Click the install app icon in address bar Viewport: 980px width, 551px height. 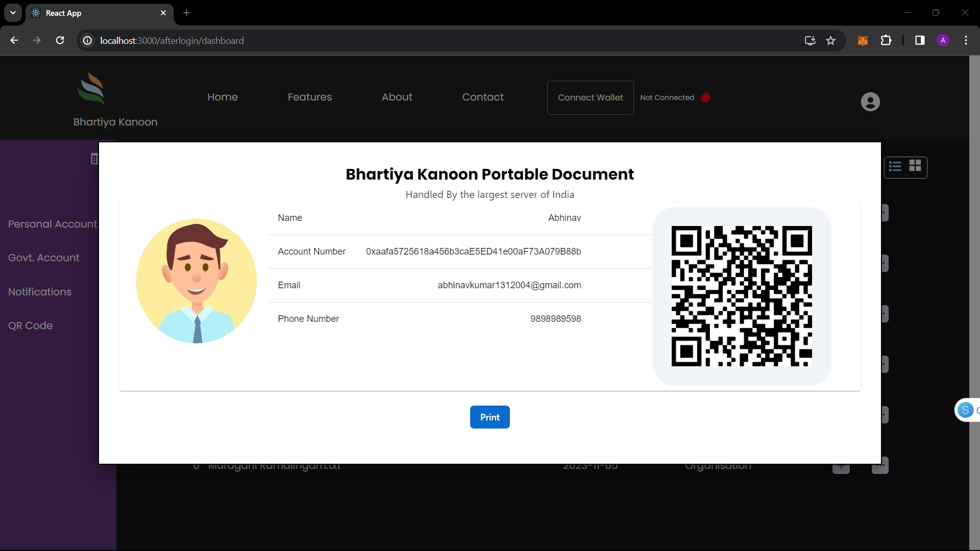810,40
